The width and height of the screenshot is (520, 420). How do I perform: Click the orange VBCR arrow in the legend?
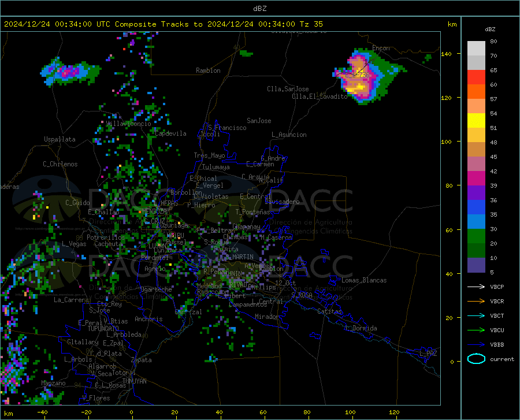pos(476,301)
